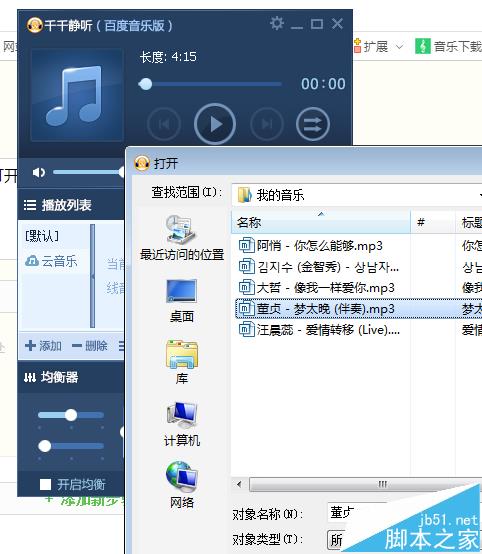Adjust the upper equalizer slider
This screenshot has height=554, width=482.
(71, 415)
